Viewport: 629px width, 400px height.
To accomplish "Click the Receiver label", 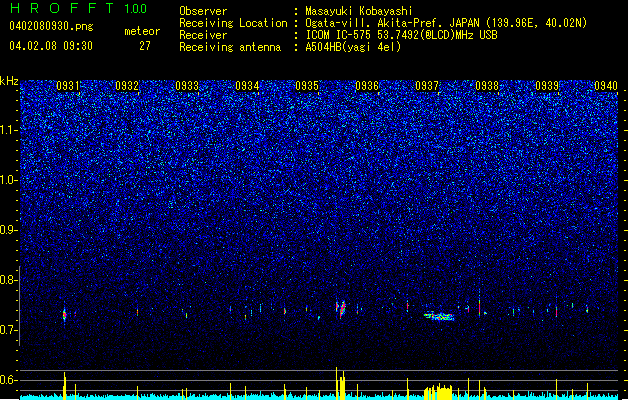I will coord(203,35).
